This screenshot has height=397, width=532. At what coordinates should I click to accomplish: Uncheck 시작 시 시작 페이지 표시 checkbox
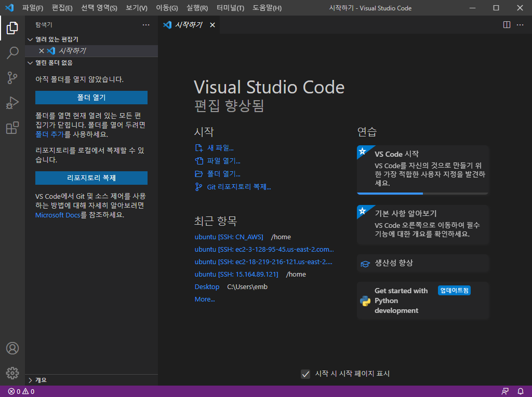pyautogui.click(x=305, y=374)
